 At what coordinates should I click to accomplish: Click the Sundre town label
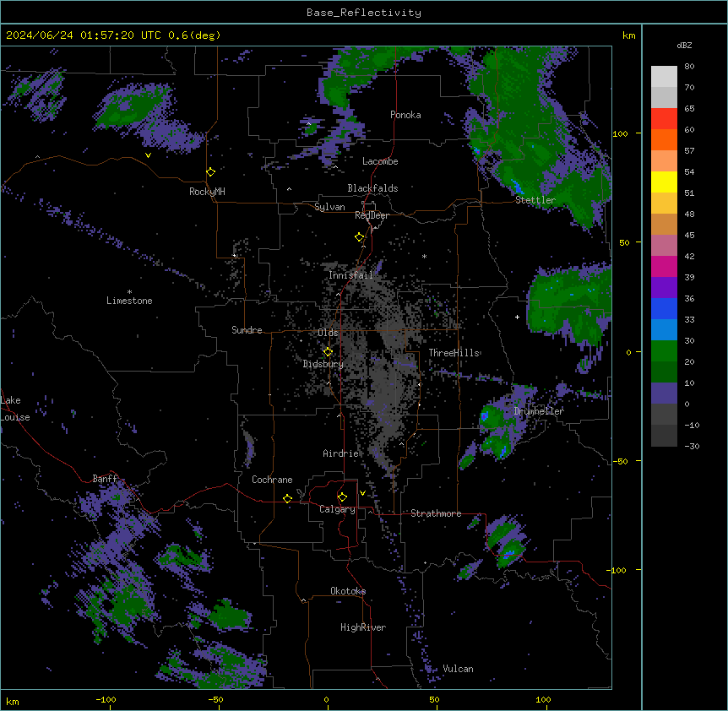(x=247, y=330)
